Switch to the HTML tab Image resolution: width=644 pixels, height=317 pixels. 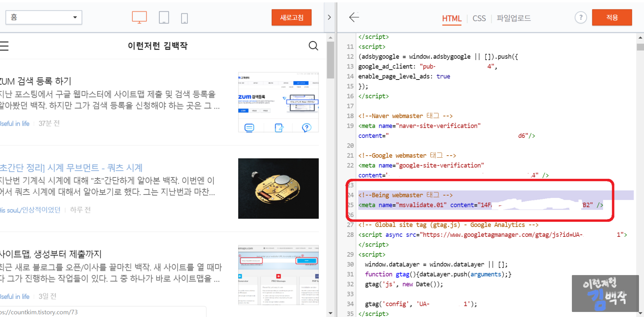pos(451,18)
